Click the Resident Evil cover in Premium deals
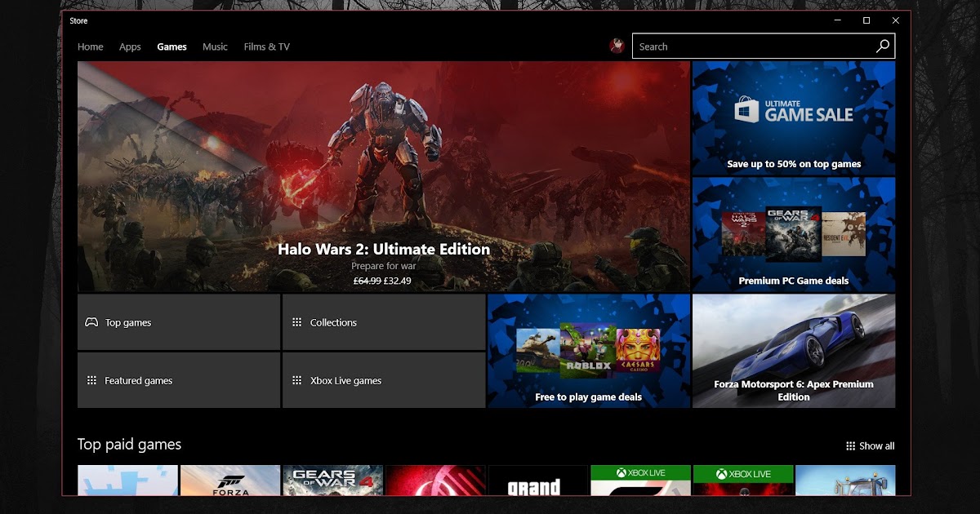Viewport: 980px width, 514px height. tap(844, 234)
